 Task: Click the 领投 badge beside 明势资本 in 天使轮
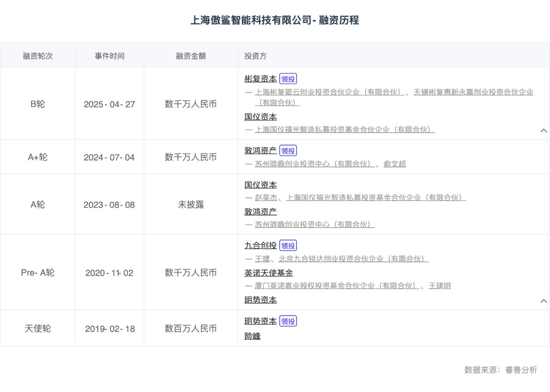click(x=288, y=321)
